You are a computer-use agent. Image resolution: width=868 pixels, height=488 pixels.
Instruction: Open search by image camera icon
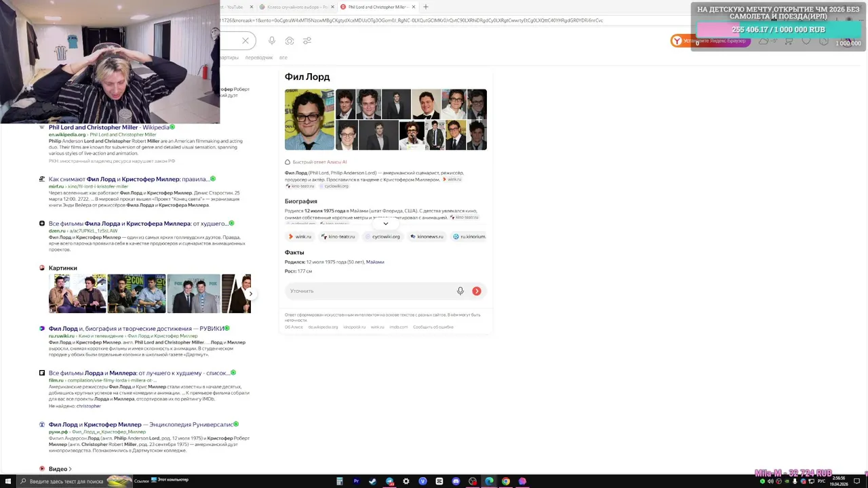290,41
